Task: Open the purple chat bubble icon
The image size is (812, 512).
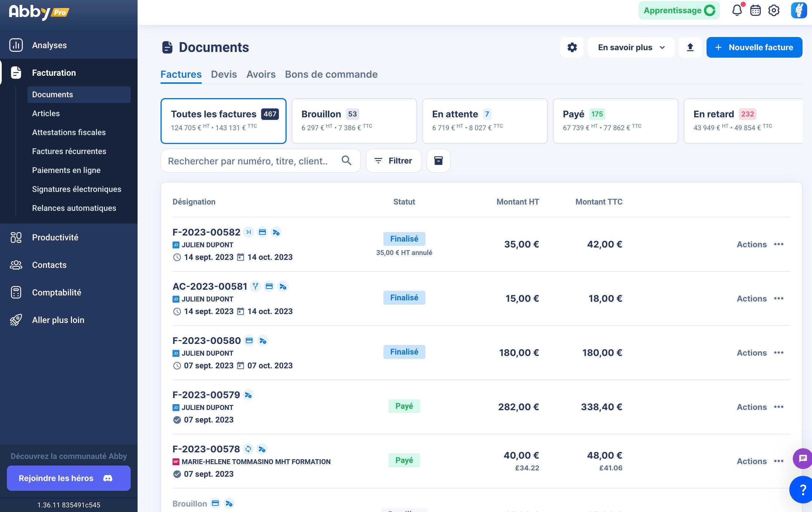Action: coord(803,458)
